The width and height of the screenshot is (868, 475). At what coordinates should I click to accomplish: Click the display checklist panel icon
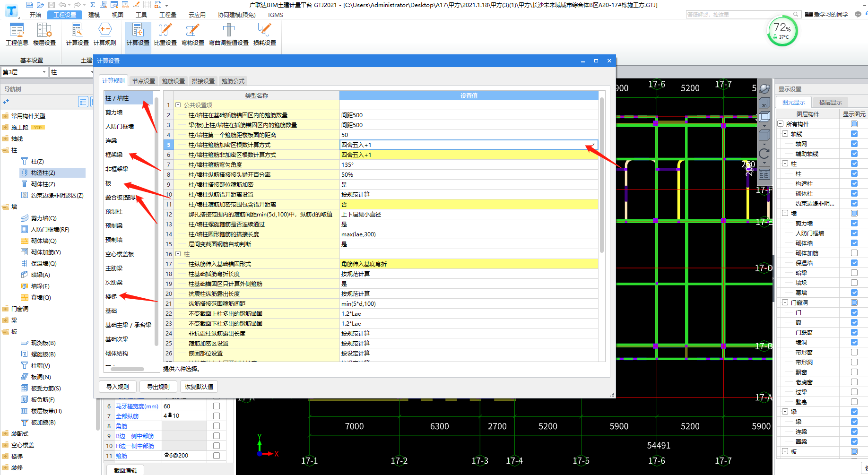tap(764, 174)
